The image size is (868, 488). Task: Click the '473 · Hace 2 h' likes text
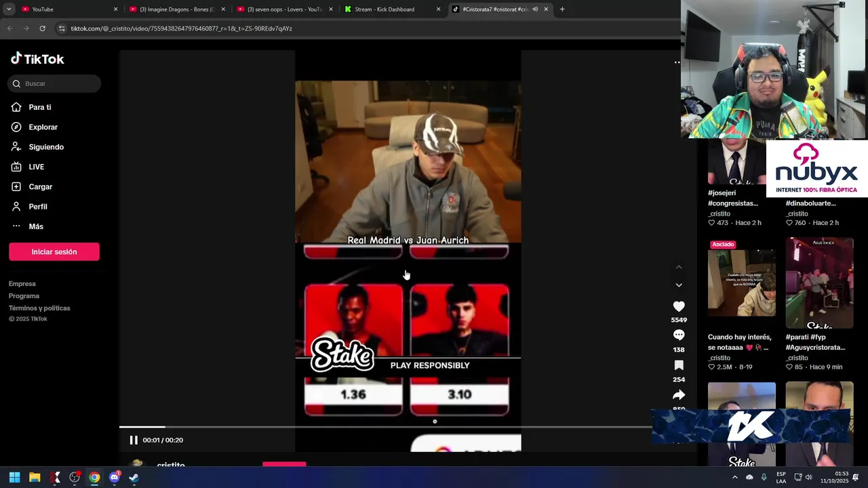[x=734, y=223]
